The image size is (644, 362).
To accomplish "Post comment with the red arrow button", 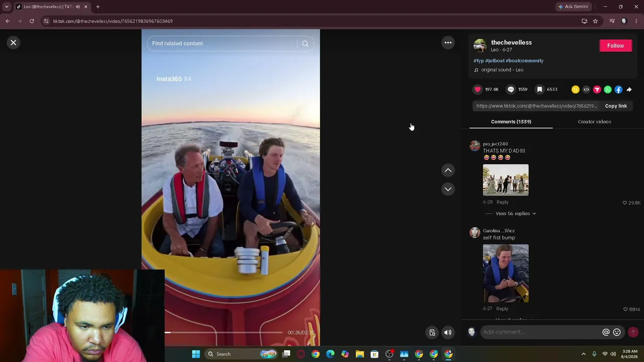I will tap(633, 332).
